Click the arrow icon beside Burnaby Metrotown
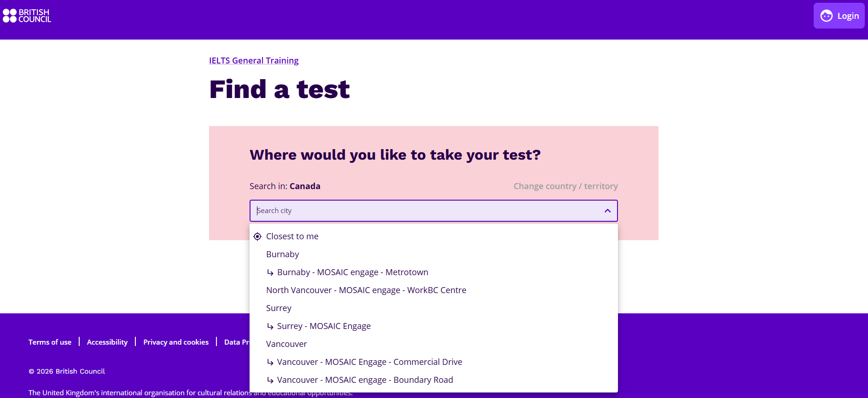This screenshot has width=868, height=398. pos(270,272)
